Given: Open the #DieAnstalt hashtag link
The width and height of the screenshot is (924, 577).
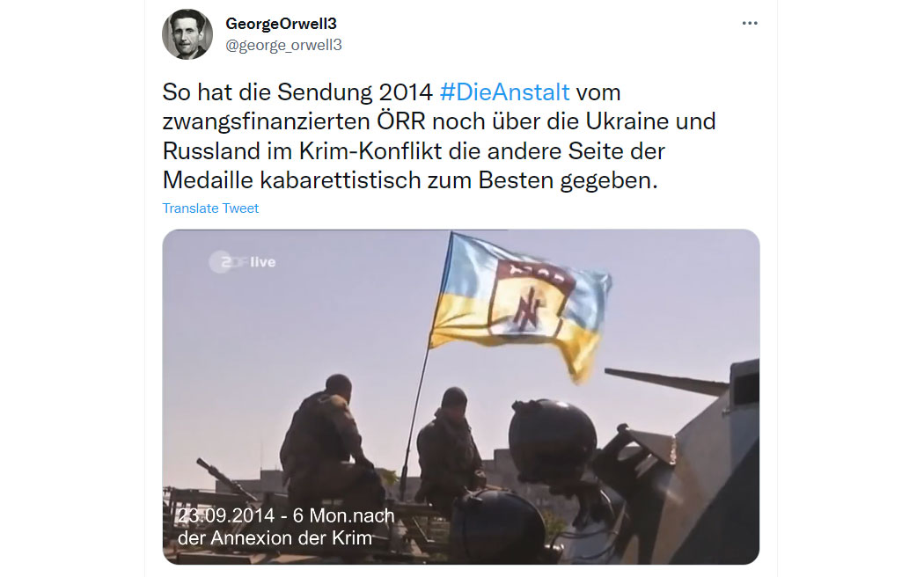Looking at the screenshot, I should (x=504, y=91).
